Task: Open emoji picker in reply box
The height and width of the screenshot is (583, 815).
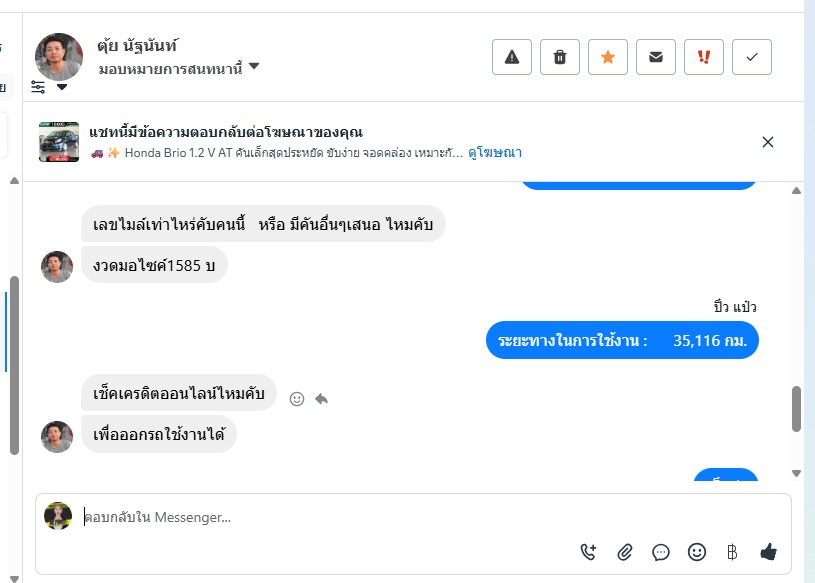Action: coord(697,552)
